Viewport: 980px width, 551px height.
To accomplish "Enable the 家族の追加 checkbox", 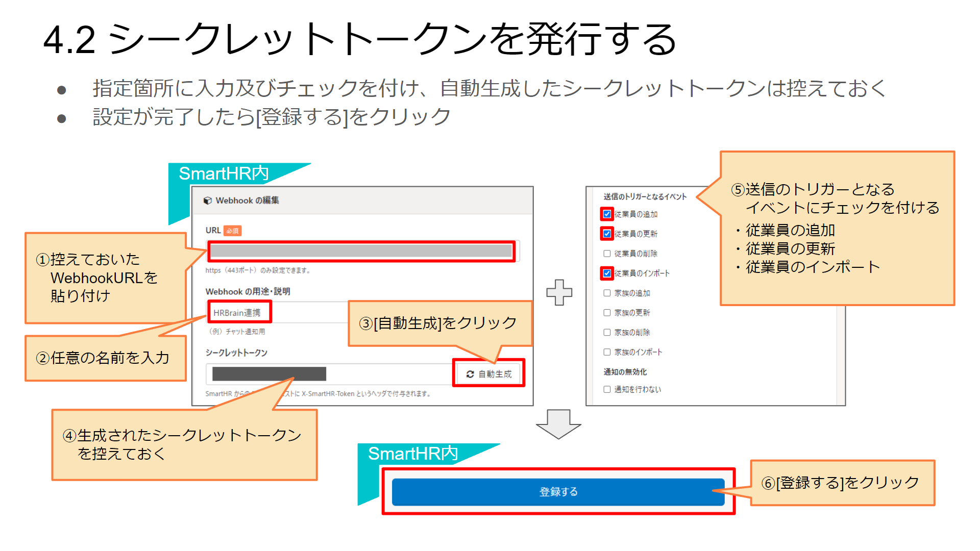I will (607, 293).
